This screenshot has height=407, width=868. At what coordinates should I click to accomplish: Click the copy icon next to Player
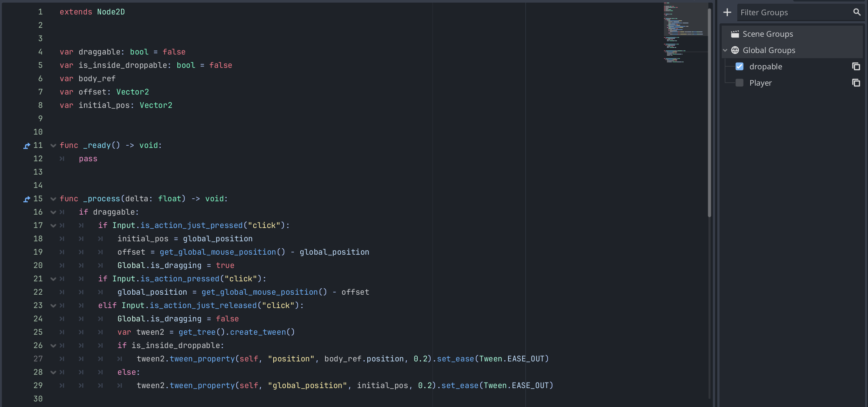point(856,83)
